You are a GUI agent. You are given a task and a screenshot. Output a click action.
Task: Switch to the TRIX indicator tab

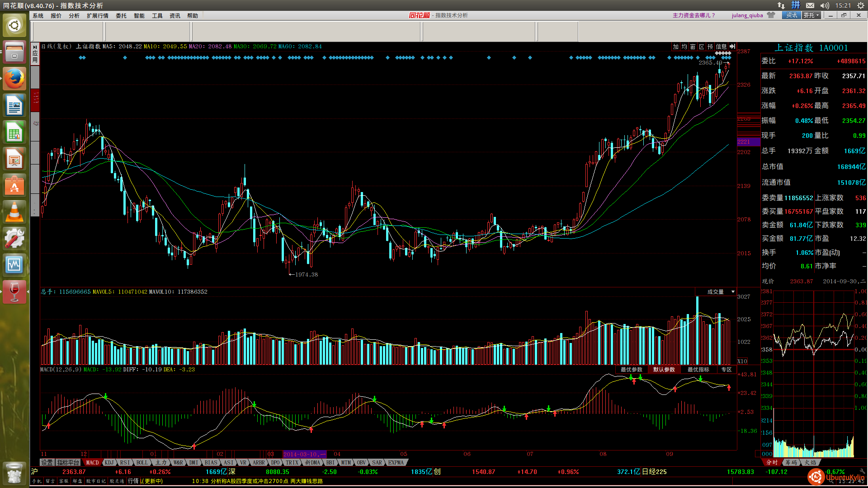(x=292, y=463)
